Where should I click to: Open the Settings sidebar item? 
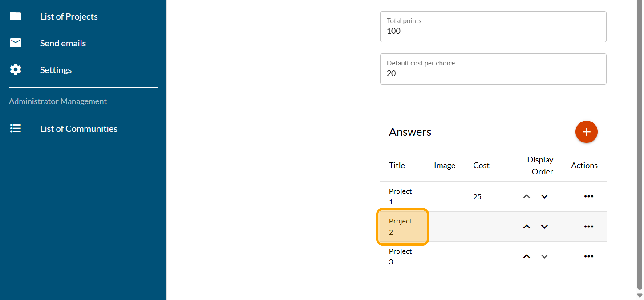click(56, 70)
